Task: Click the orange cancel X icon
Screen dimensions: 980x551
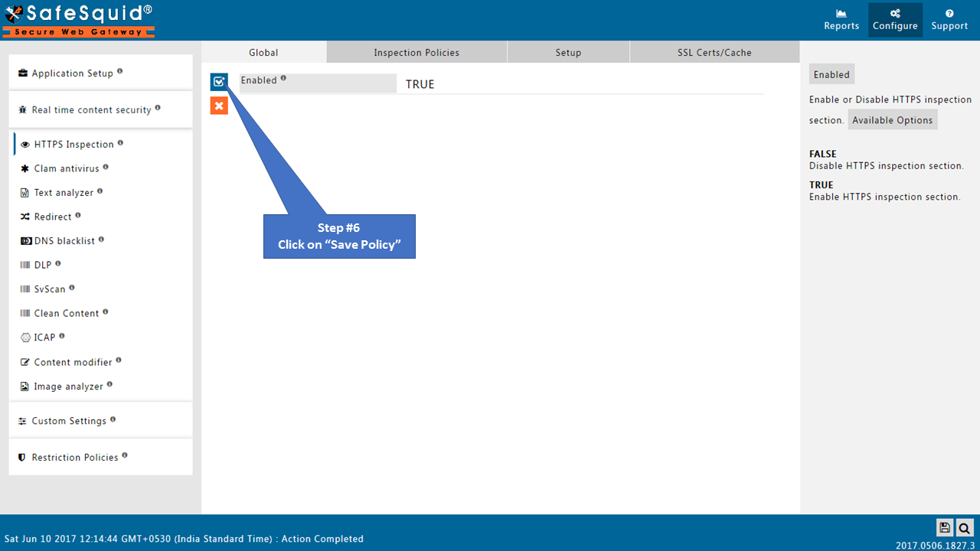Action: pos(219,106)
